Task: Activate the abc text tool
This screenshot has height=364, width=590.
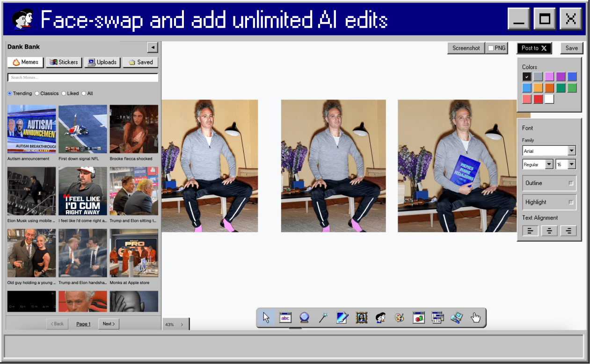Action: (x=285, y=317)
